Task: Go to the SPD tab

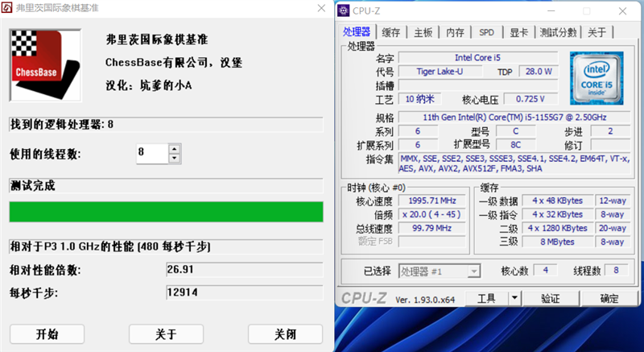Action: (487, 32)
